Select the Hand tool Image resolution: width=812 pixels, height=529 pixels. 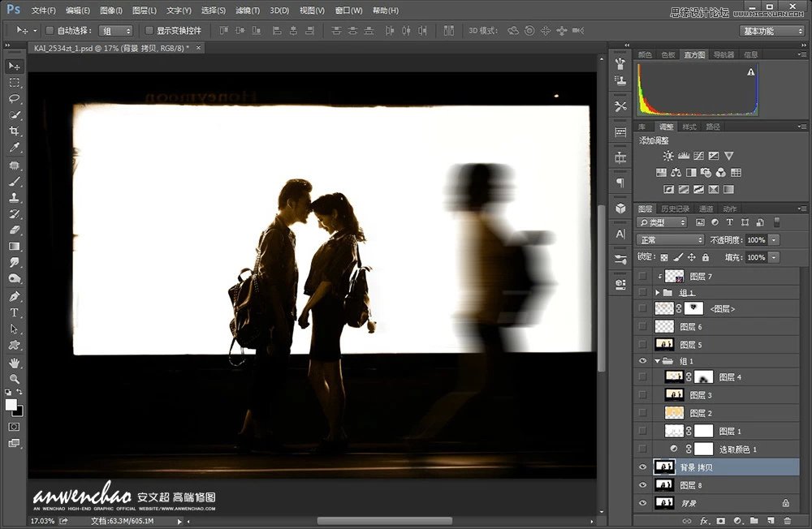15,363
